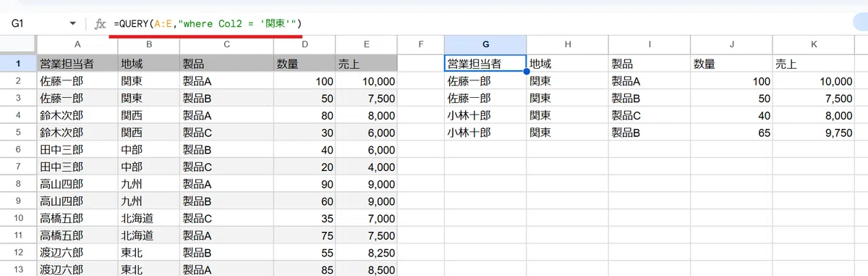The width and height of the screenshot is (868, 276).
Task: Click cell B4 '関西'
Action: 148,115
